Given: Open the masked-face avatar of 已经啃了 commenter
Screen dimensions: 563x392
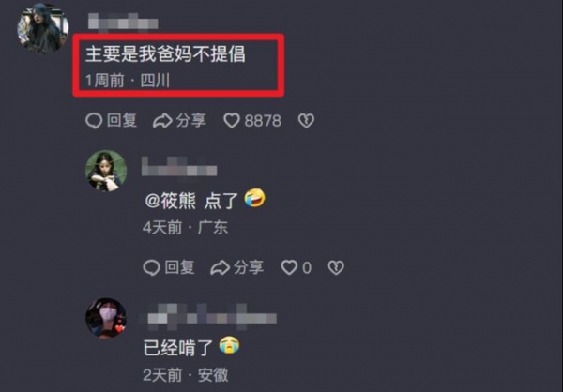Looking at the screenshot, I should coord(106,318).
